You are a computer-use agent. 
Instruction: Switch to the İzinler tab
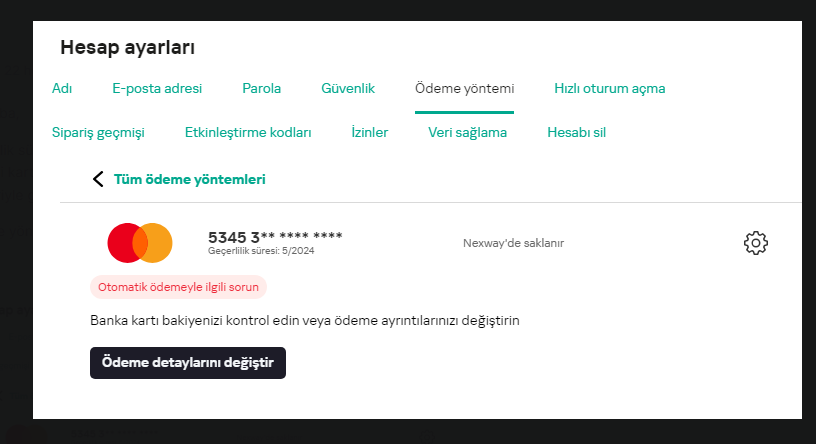(x=370, y=132)
